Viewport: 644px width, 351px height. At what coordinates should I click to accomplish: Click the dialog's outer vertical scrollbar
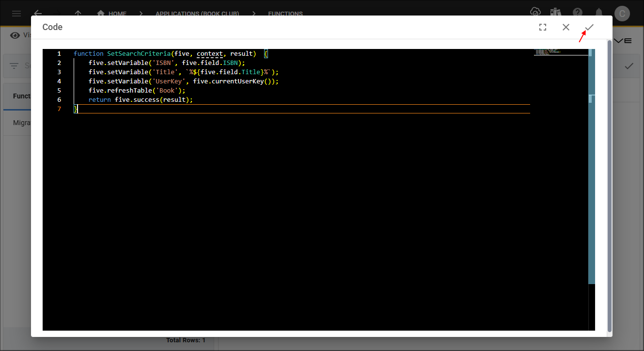click(x=609, y=184)
